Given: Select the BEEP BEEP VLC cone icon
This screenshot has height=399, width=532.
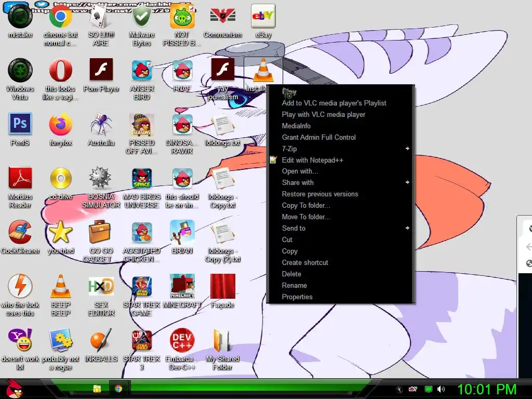Looking at the screenshot, I should click(x=60, y=286).
